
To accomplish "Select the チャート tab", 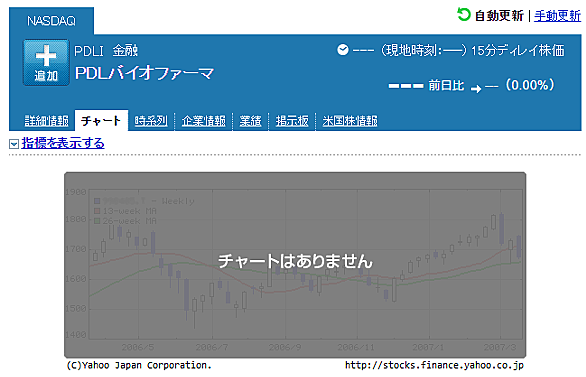I will pos(101,120).
